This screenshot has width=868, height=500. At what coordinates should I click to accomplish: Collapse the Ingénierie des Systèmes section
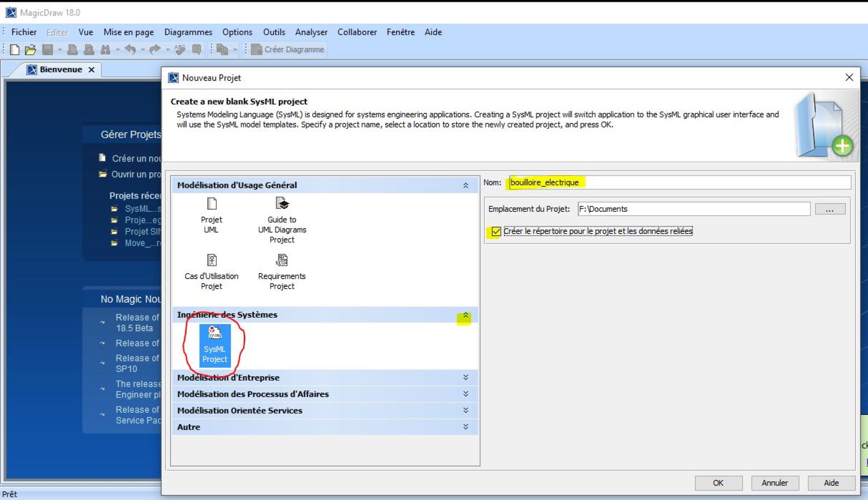point(466,316)
